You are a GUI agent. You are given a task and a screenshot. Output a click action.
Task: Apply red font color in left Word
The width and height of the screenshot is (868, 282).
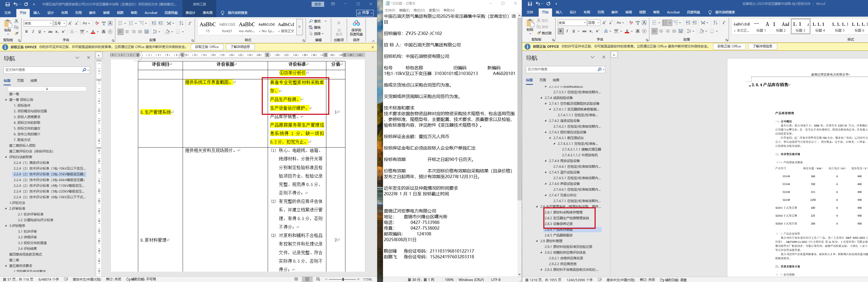click(x=93, y=32)
